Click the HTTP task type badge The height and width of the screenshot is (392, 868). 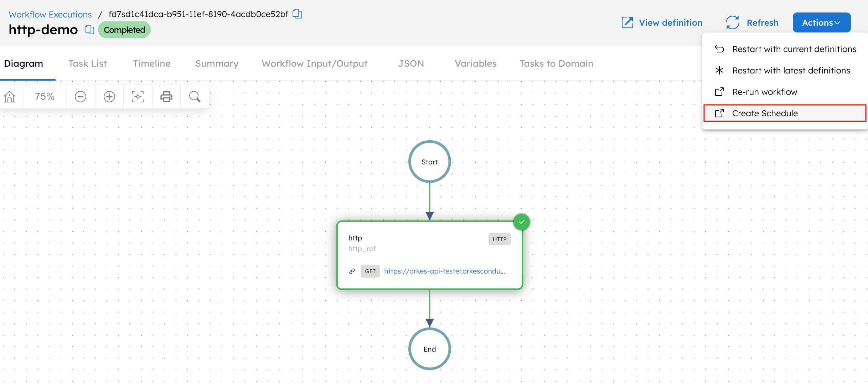(500, 239)
